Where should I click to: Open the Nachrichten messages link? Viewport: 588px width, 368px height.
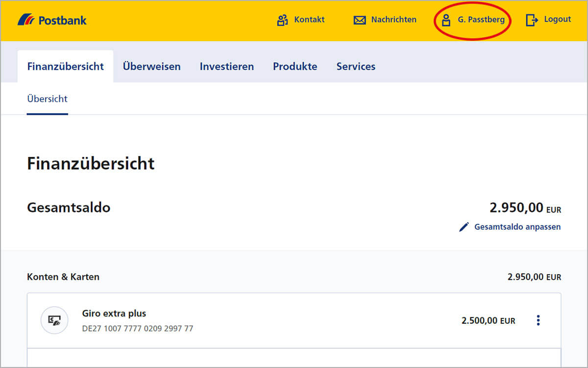point(393,20)
